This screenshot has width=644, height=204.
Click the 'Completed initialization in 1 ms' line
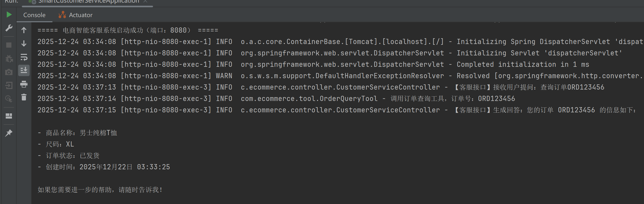point(313,64)
